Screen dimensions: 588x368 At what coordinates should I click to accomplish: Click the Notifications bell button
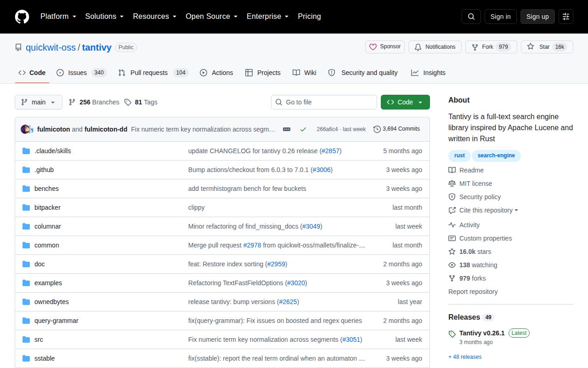click(x=435, y=47)
